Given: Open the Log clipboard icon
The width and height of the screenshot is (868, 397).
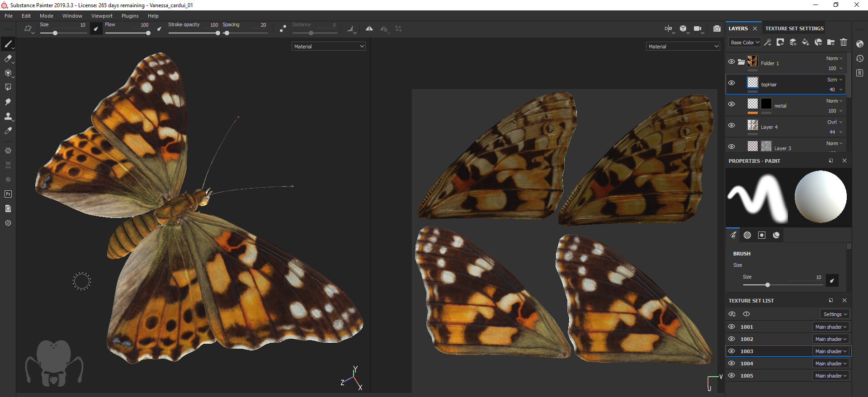Looking at the screenshot, I should 860,73.
